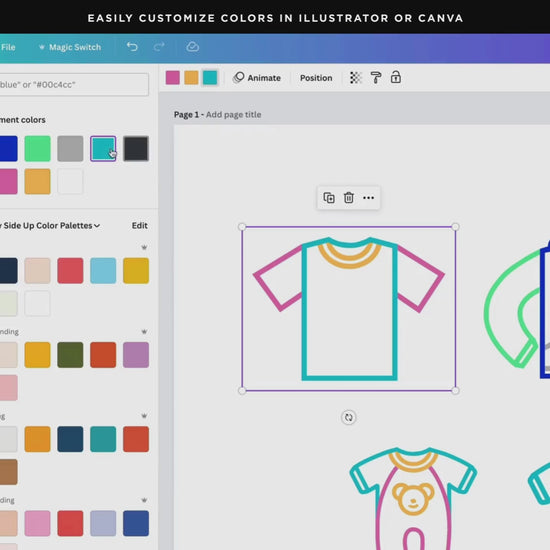The width and height of the screenshot is (550, 550).
Task: Open the three-dots more options menu
Action: coord(368,198)
